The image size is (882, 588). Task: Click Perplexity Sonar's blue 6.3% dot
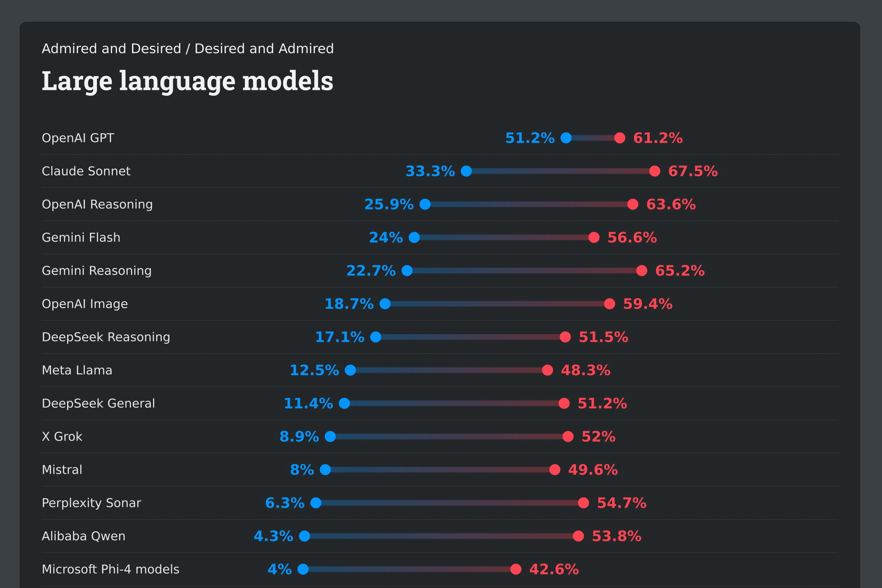pos(316,503)
